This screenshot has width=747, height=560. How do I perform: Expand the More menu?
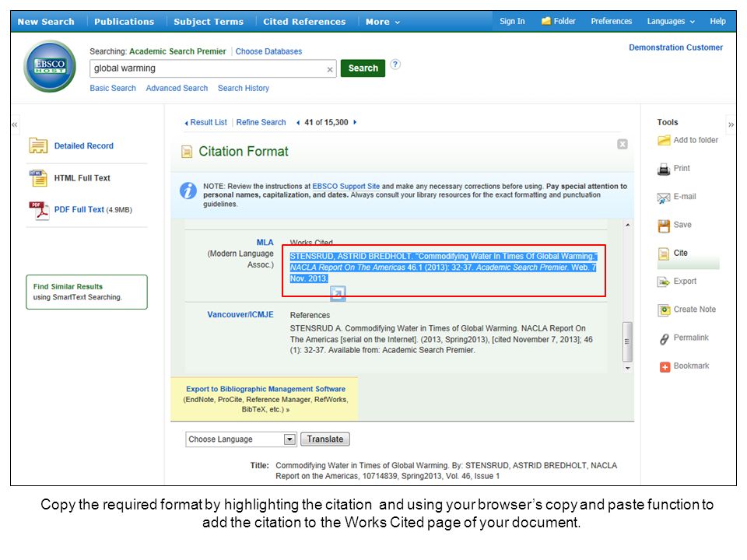(x=383, y=22)
